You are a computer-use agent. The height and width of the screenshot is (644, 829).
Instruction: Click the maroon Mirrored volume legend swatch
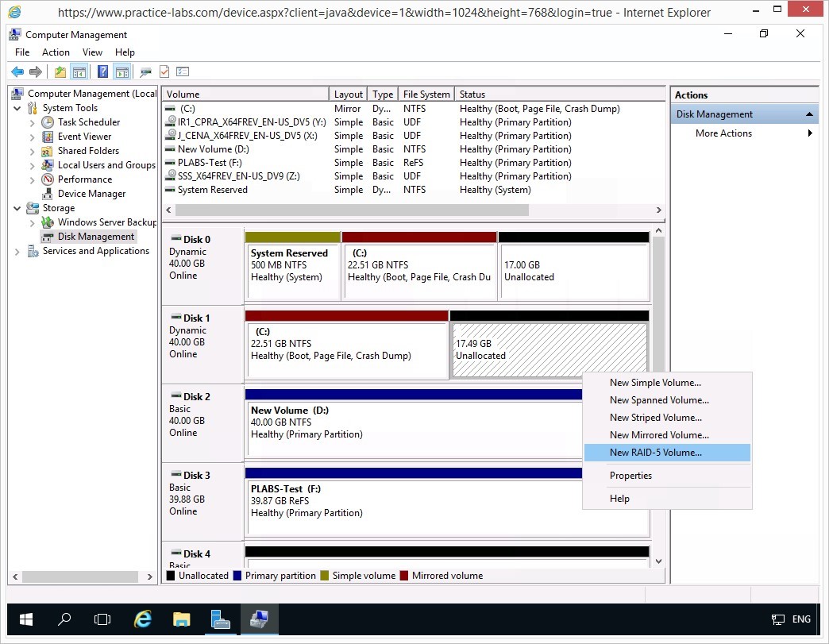tap(405, 576)
